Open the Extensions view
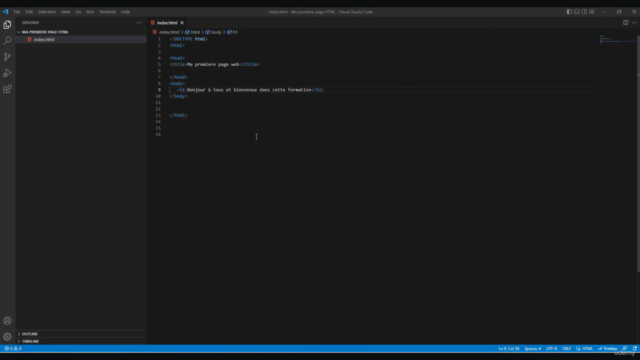This screenshot has width=640, height=360. pyautogui.click(x=7, y=89)
